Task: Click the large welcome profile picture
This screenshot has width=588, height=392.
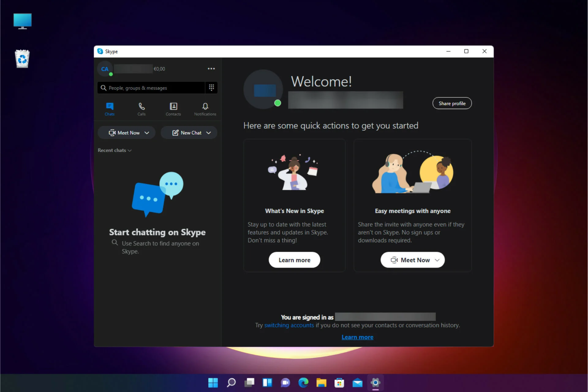Action: coord(263,89)
